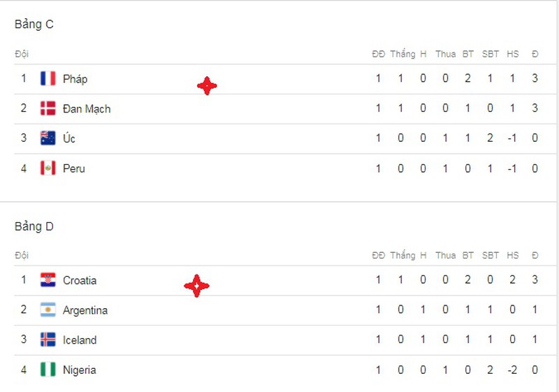Click the red marker in the Croatia row
Viewport: 559px width, 392px height.
click(x=196, y=286)
